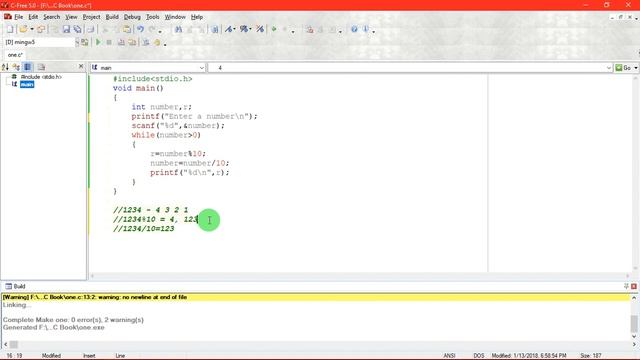Click the Open file folder icon

23,29
